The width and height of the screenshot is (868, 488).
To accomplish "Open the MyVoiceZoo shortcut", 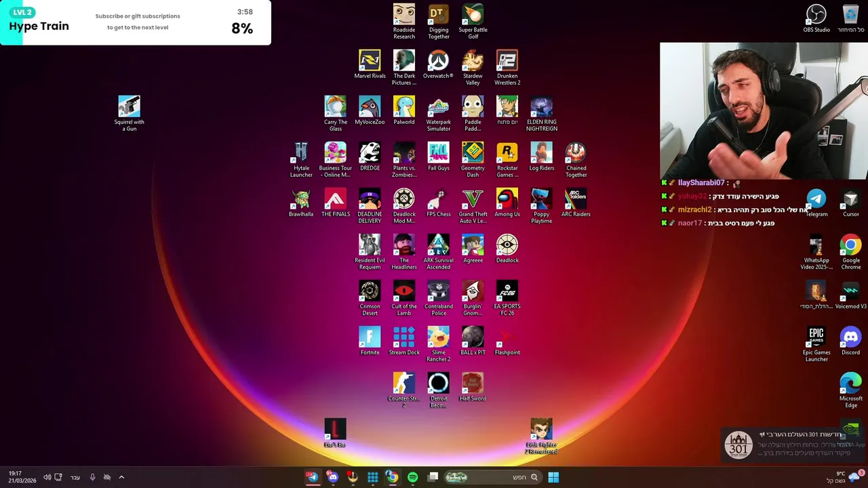I will pyautogui.click(x=370, y=110).
